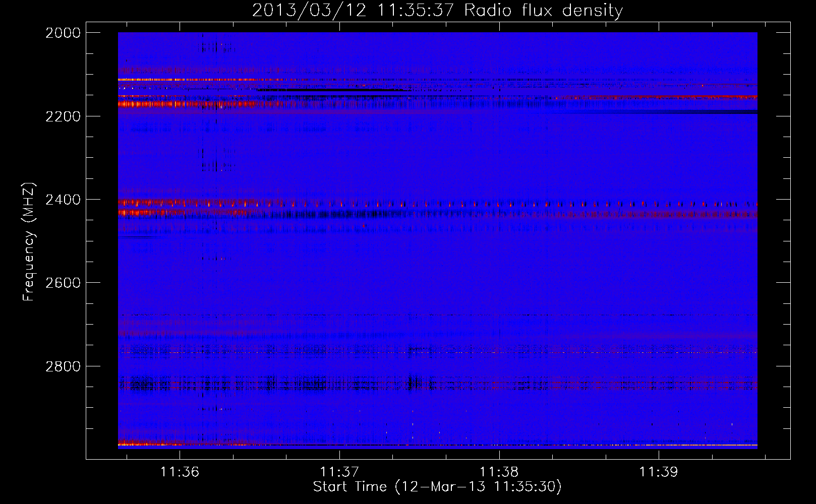Screen dimensions: 816x504
Task: Select the 2800 frequency tick label
Action: [x=63, y=366]
